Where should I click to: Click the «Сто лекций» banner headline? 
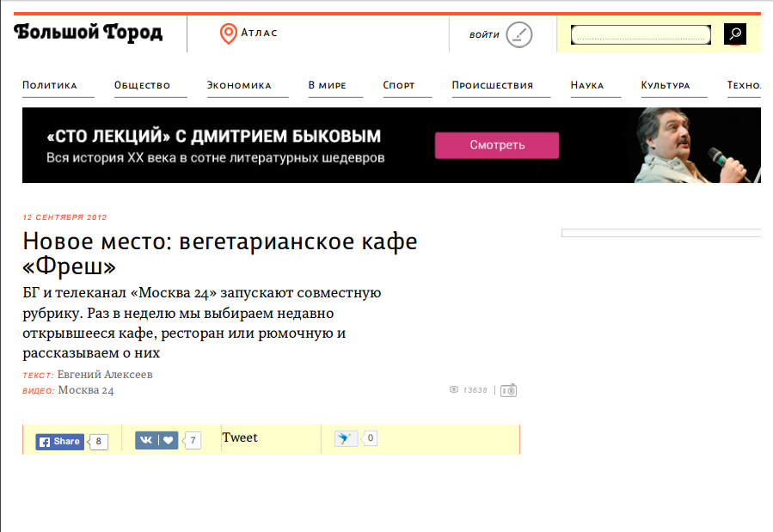213,136
